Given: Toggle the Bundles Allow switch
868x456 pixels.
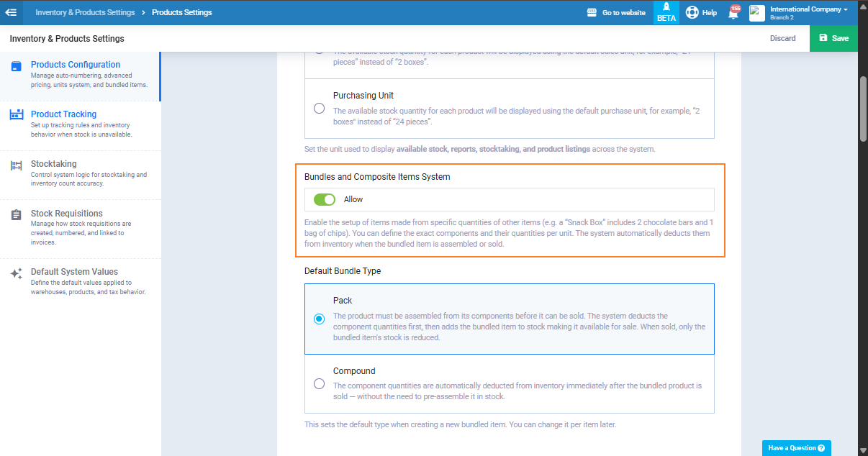Looking at the screenshot, I should [325, 199].
